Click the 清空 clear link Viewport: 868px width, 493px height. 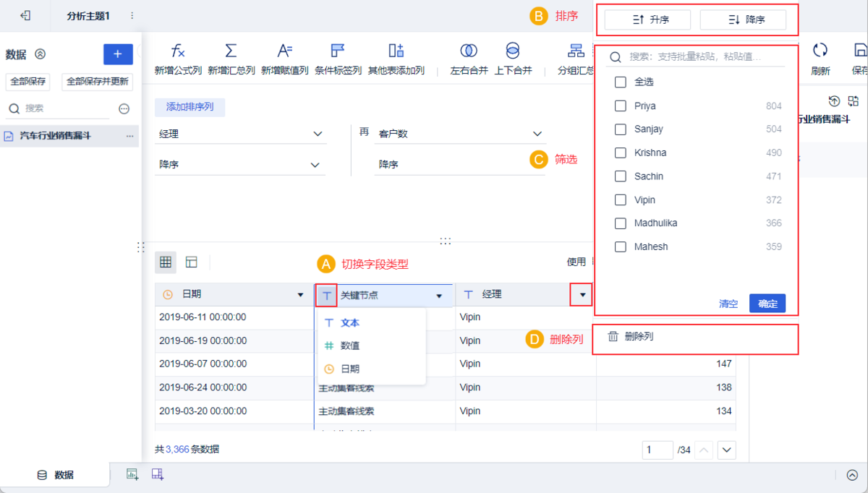point(728,304)
